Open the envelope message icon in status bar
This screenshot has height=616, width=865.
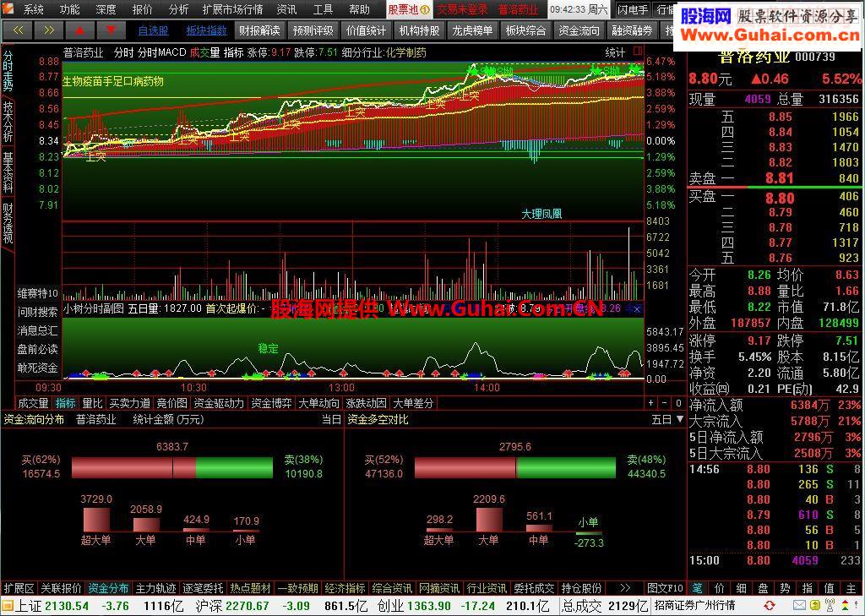pos(799,606)
